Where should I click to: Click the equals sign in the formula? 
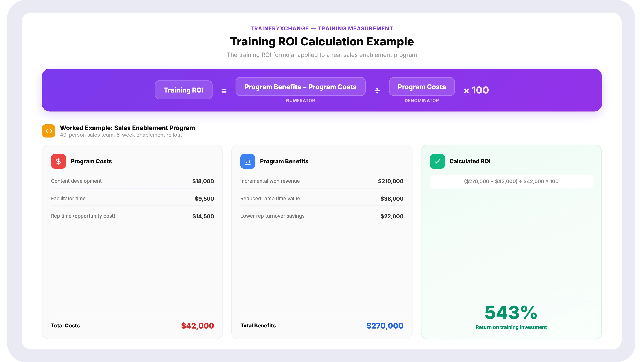224,91
